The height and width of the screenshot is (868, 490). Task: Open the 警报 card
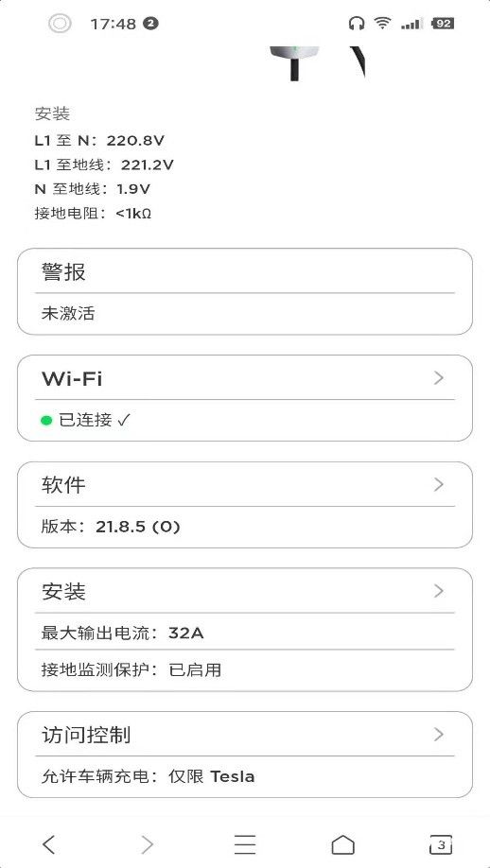coord(245,291)
